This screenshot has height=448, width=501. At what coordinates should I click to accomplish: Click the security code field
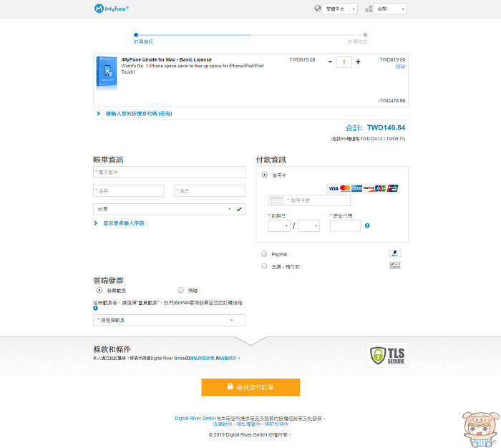click(346, 226)
